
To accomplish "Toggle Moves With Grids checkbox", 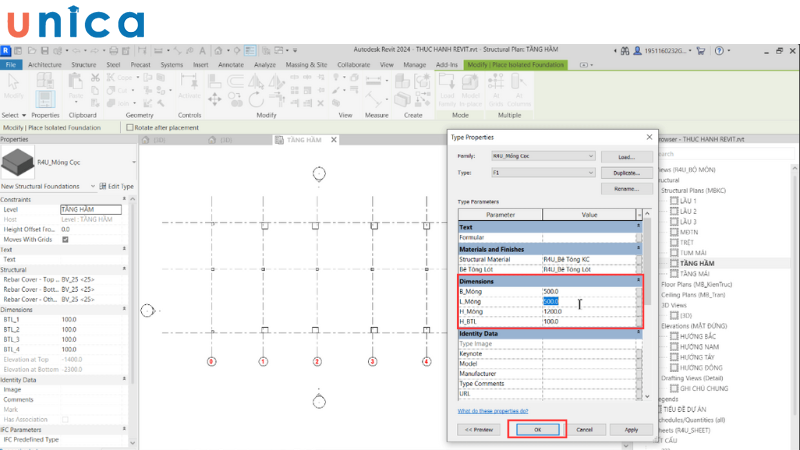I will click(65, 239).
